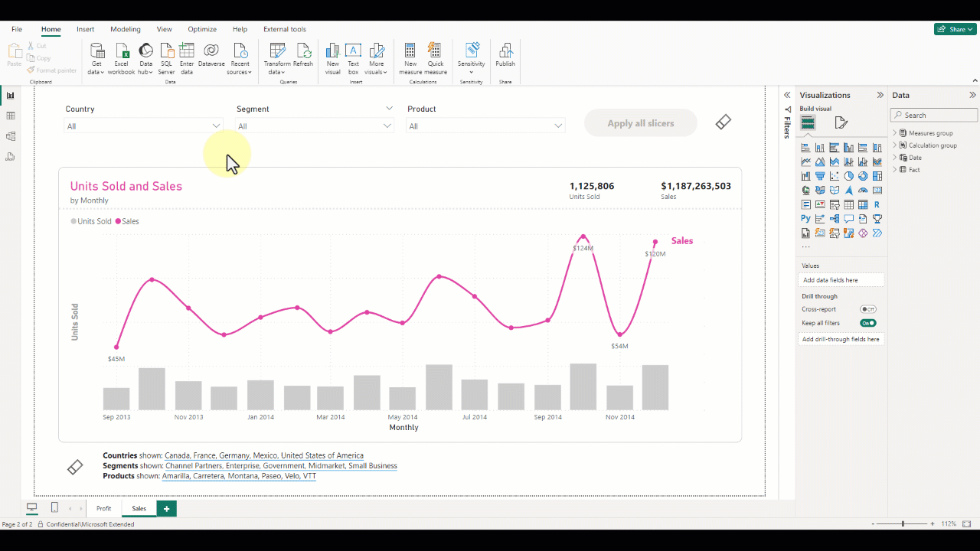Image resolution: width=980 pixels, height=551 pixels.
Task: Click the Transform data icon
Action: pyautogui.click(x=276, y=51)
